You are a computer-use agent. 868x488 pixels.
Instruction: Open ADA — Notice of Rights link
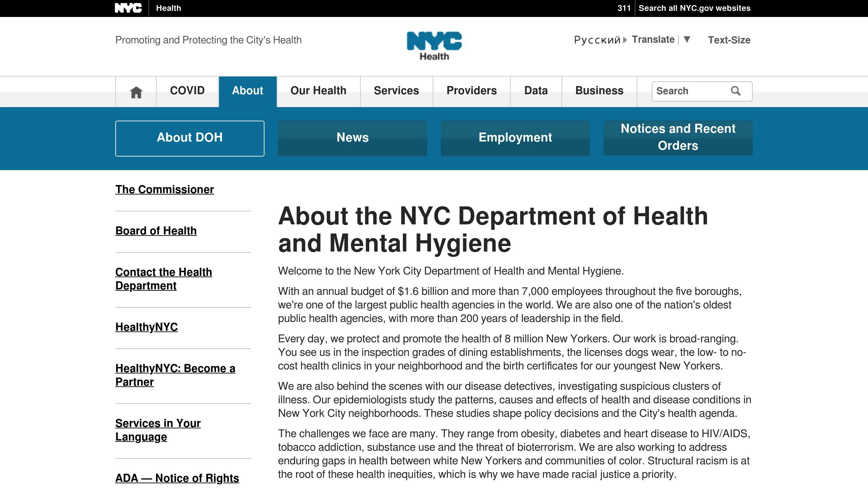[x=177, y=478]
